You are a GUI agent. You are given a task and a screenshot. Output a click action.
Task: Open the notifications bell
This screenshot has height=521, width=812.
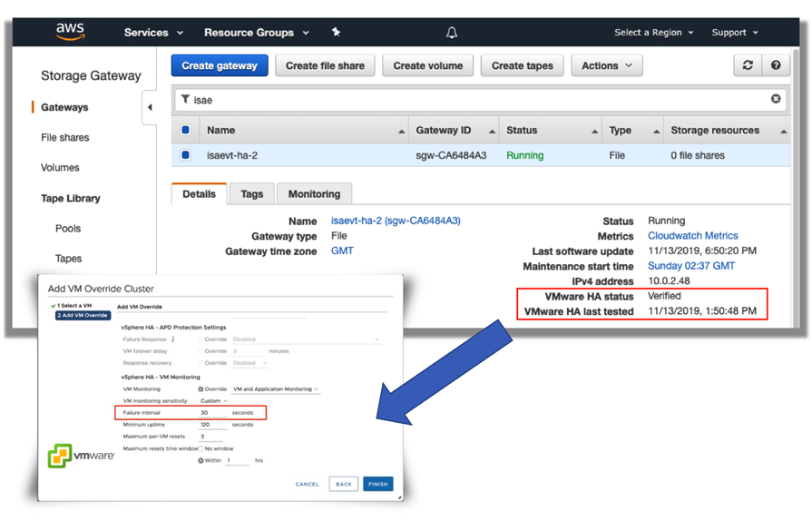(451, 33)
